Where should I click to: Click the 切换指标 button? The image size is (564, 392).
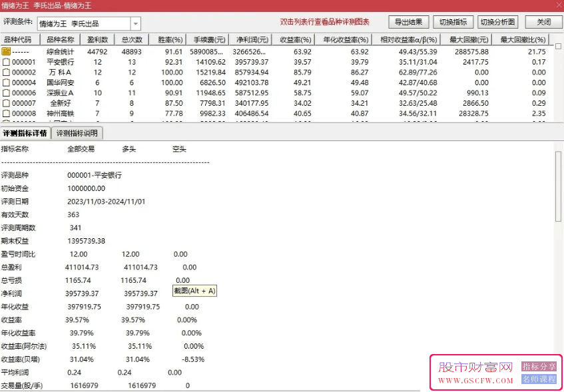point(453,23)
